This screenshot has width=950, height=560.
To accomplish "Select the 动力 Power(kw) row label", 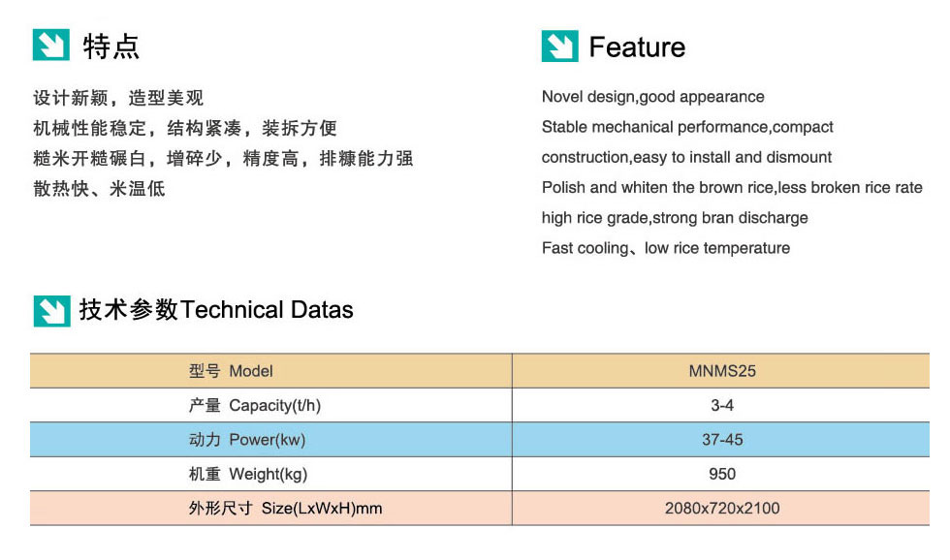I will pyautogui.click(x=247, y=440).
